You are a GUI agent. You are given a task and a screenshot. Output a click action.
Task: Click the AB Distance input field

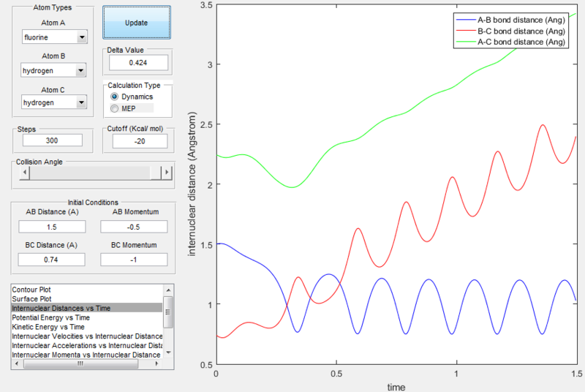click(52, 227)
